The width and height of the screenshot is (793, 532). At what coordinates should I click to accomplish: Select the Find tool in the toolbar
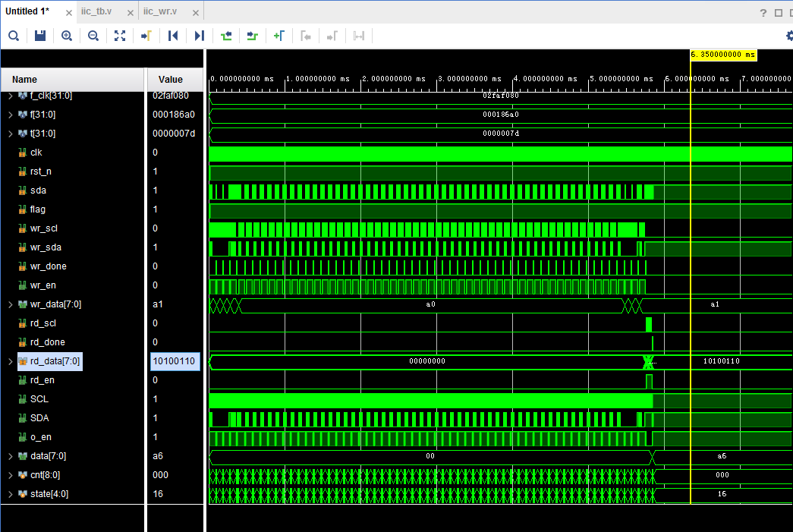tap(13, 35)
